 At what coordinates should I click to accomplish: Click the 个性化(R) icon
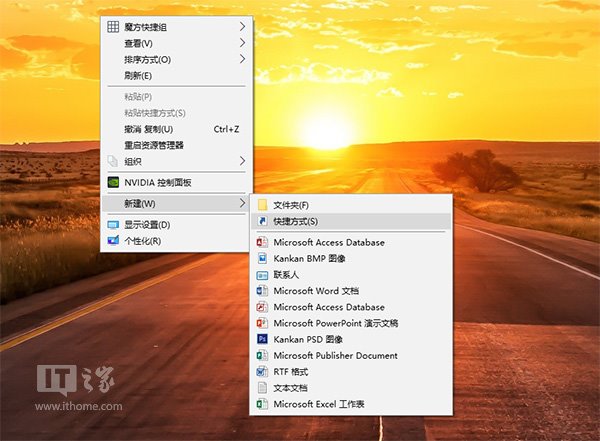point(113,241)
